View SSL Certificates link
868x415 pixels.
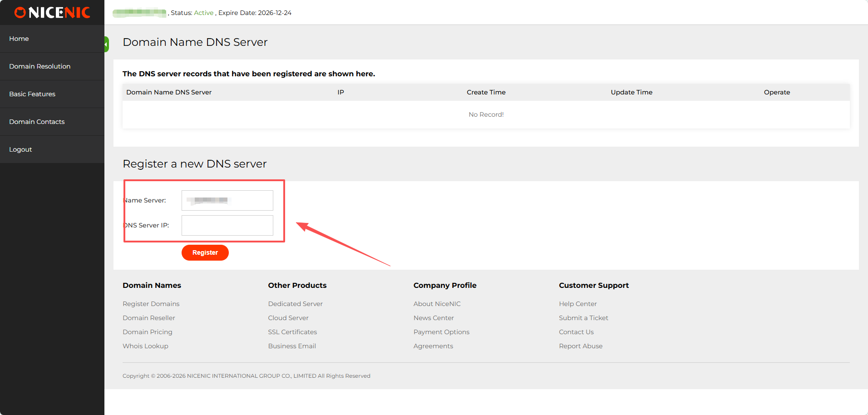point(292,332)
